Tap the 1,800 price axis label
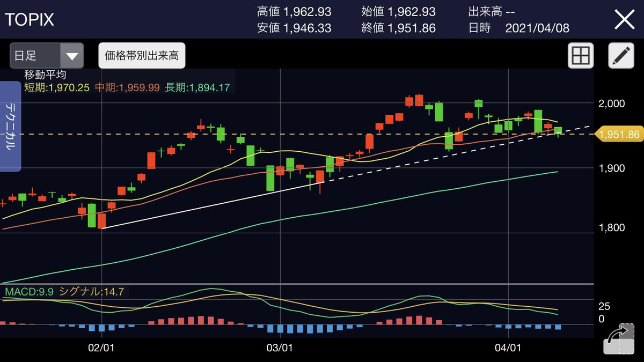The image size is (644, 362). coord(612,228)
